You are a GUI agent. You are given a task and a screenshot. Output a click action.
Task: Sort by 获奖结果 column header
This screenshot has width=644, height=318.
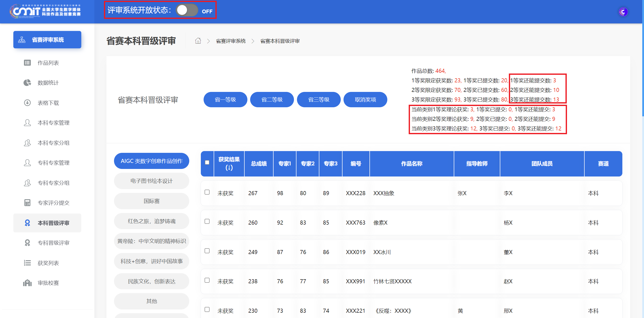tap(229, 163)
